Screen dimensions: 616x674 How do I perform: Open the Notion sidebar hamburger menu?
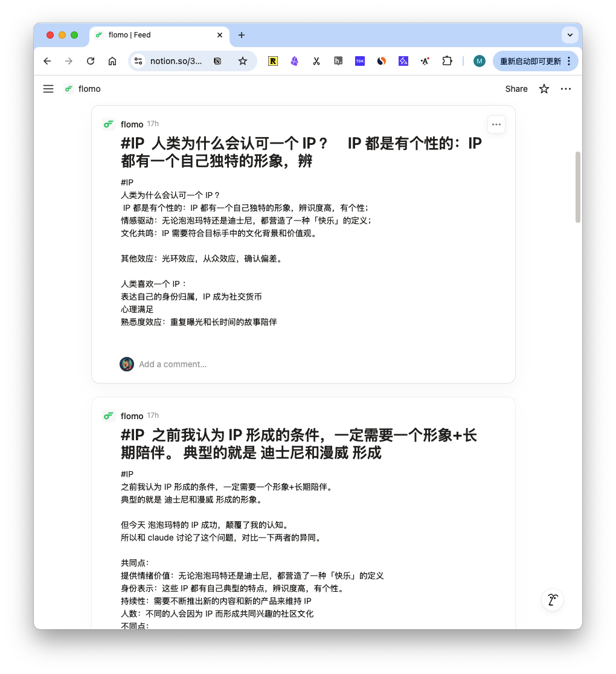[x=48, y=89]
